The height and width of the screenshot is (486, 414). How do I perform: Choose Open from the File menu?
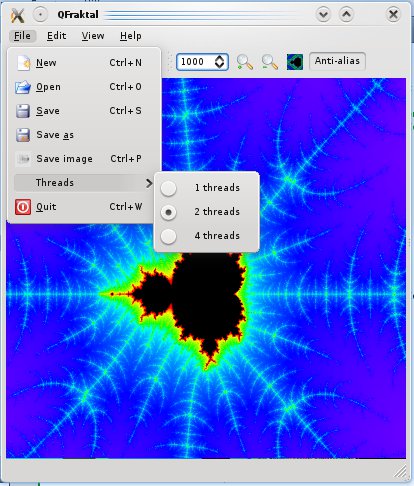pyautogui.click(x=84, y=87)
